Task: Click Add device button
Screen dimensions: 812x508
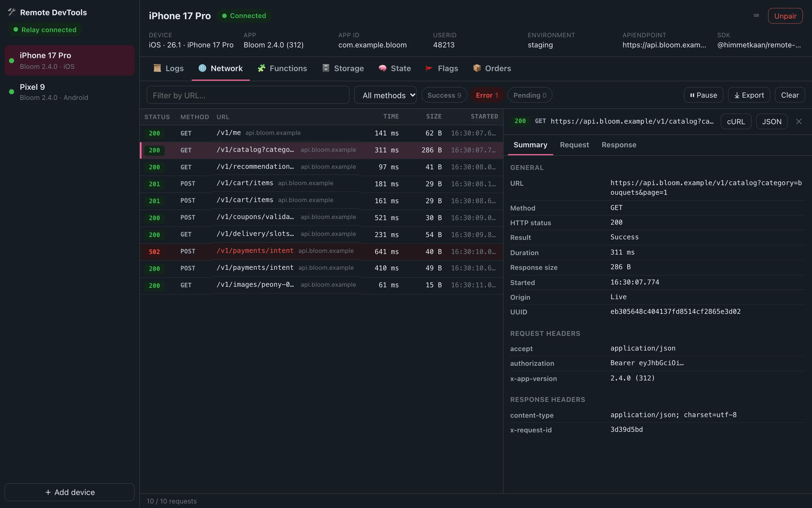Action: click(x=69, y=492)
